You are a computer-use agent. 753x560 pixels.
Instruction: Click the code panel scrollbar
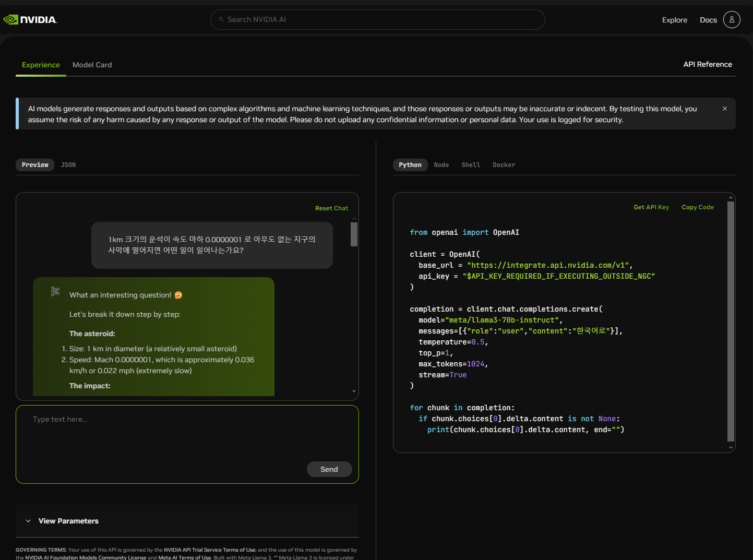tap(731, 321)
